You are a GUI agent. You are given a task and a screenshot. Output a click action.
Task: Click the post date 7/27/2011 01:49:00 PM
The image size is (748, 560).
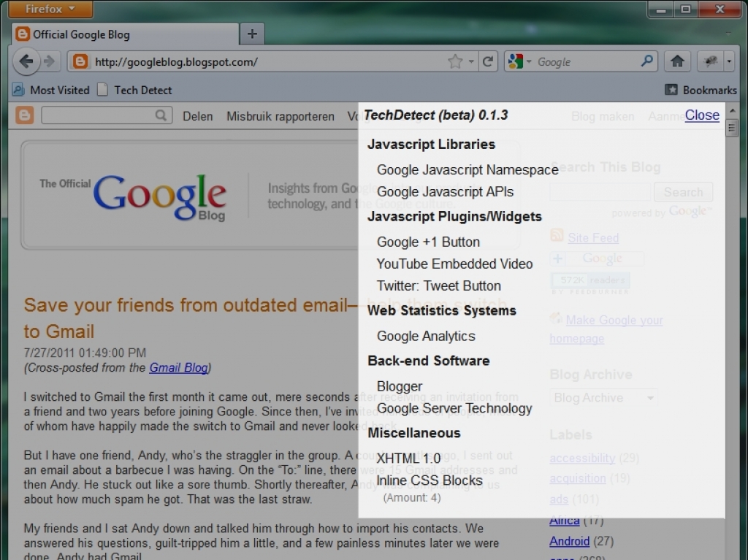(85, 353)
